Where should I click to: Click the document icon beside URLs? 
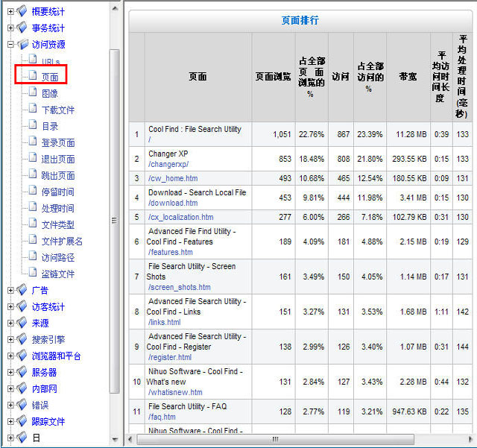click(33, 59)
